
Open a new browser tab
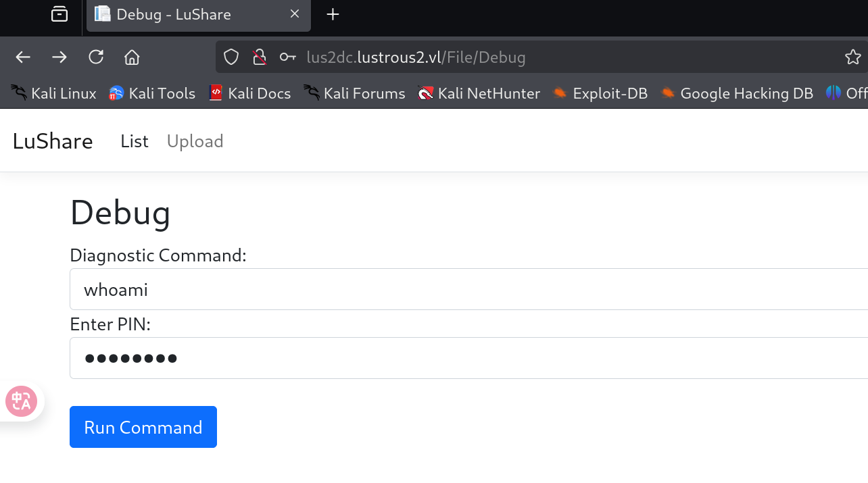333,14
